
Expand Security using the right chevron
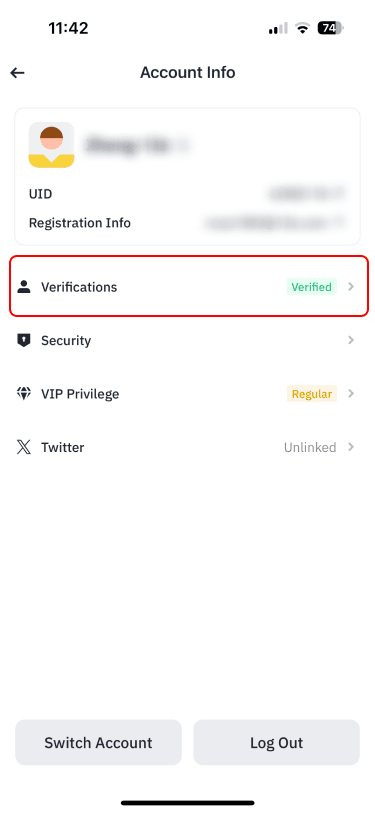tap(351, 340)
